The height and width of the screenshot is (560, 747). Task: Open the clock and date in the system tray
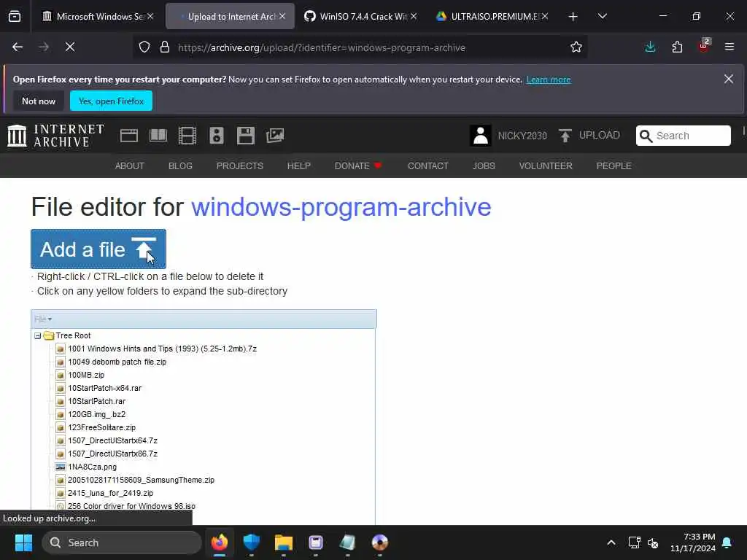693,542
